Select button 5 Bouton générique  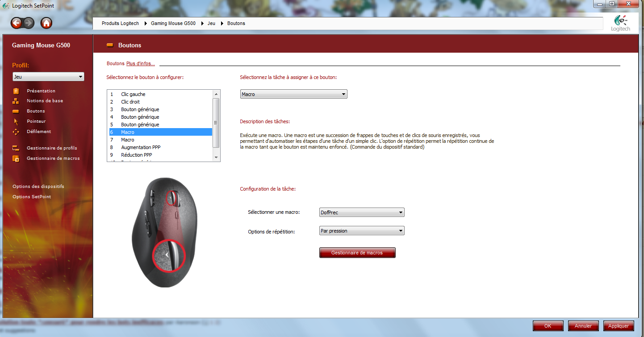pyautogui.click(x=160, y=125)
